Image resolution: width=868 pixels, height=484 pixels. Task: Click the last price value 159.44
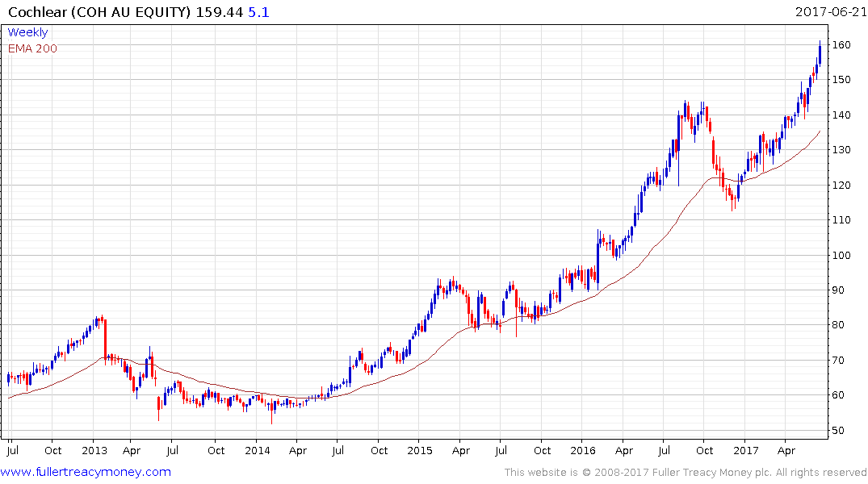coord(219,11)
